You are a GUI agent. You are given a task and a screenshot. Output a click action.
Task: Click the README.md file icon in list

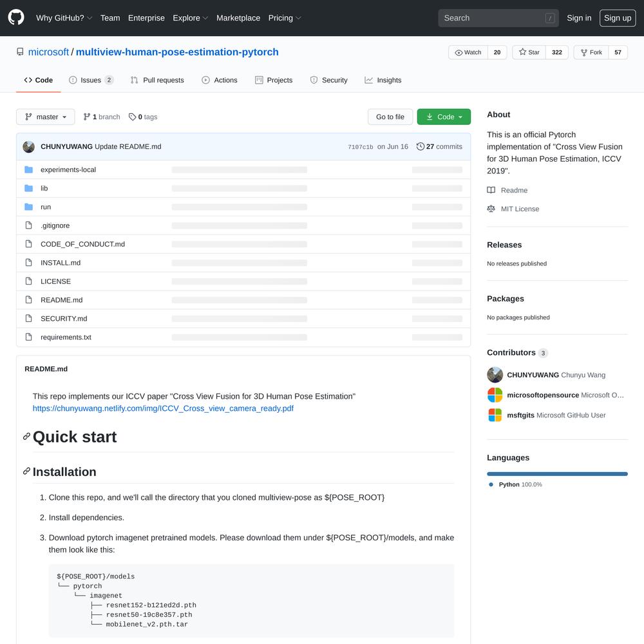tap(29, 300)
